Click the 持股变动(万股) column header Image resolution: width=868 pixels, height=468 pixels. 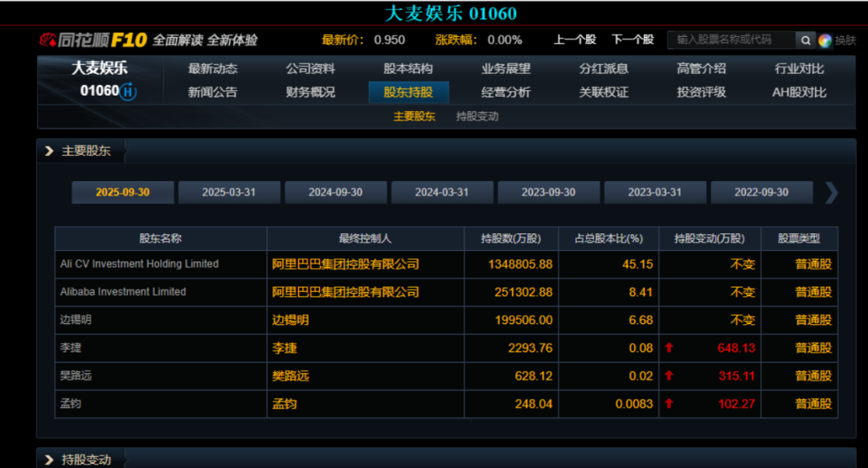710,238
